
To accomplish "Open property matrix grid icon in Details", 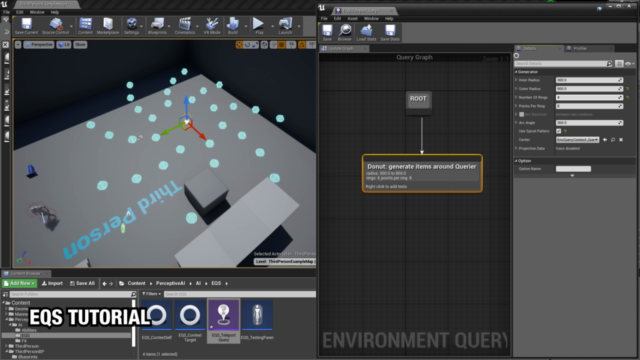I will 619,64.
